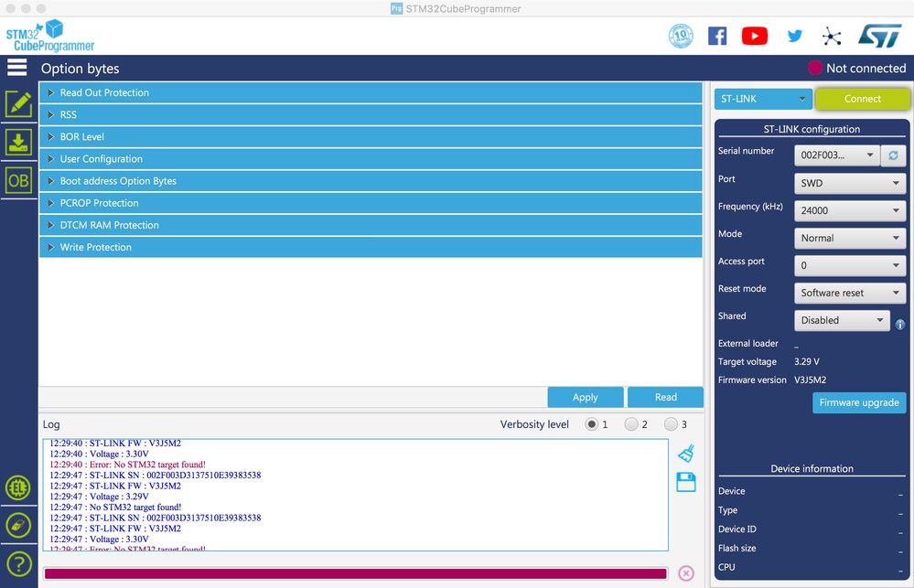Image resolution: width=914 pixels, height=588 pixels.
Task: Click the first 'Error: No STM32 target found!' log line
Action: 128,465
